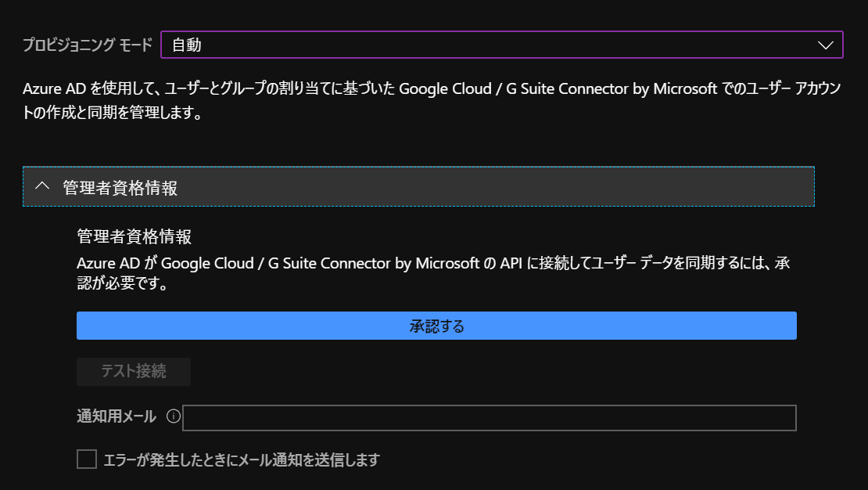Viewport: 868px width, 490px height.
Task: Click the エラーが発生したときにメール通知を送信します checkbox label
Action: pos(241,460)
